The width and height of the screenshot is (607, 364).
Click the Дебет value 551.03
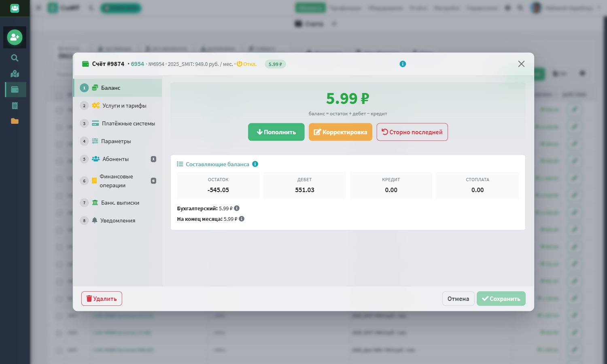tap(305, 190)
